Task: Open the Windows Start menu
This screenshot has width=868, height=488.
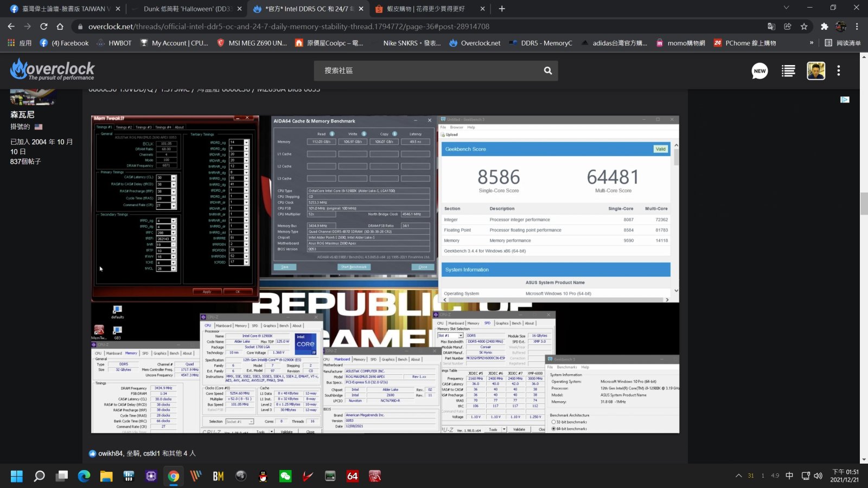Action: [x=17, y=476]
